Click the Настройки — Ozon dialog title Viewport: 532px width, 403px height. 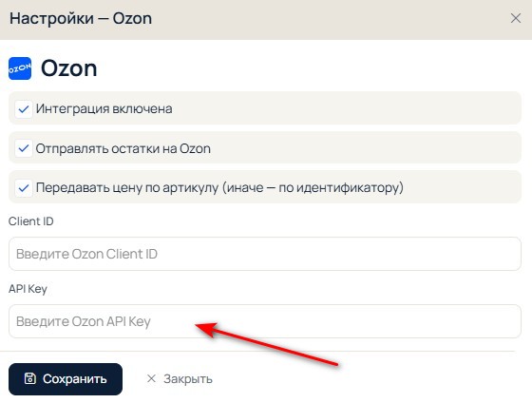(x=81, y=18)
